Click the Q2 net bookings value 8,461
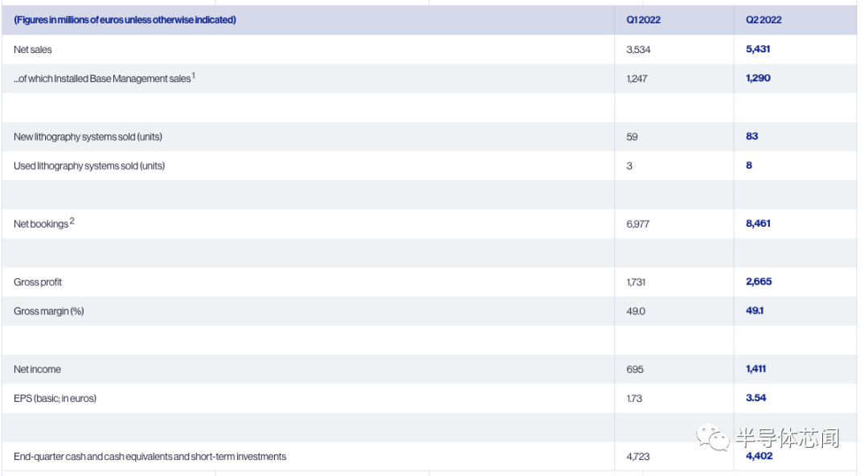Screen dimensions: 868x476 [758, 224]
